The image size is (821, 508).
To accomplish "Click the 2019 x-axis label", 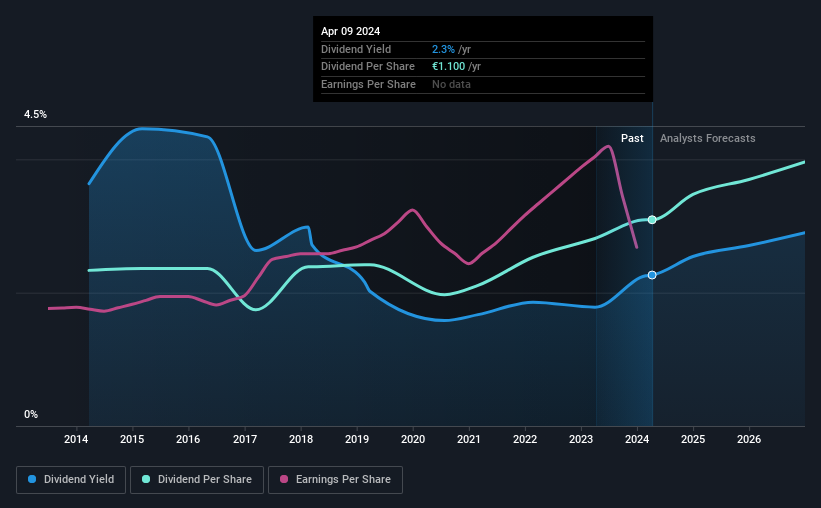I will [357, 439].
